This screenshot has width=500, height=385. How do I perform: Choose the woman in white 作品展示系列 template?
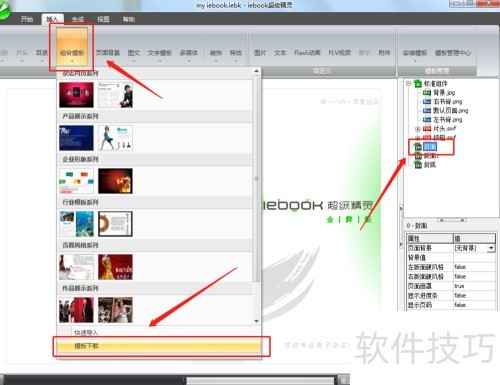click(115, 310)
